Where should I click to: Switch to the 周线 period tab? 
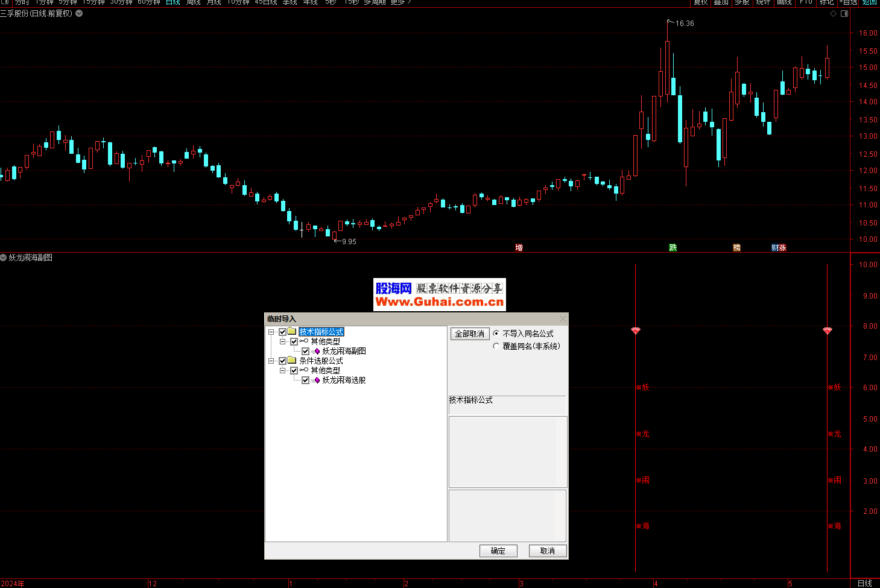[193, 2]
